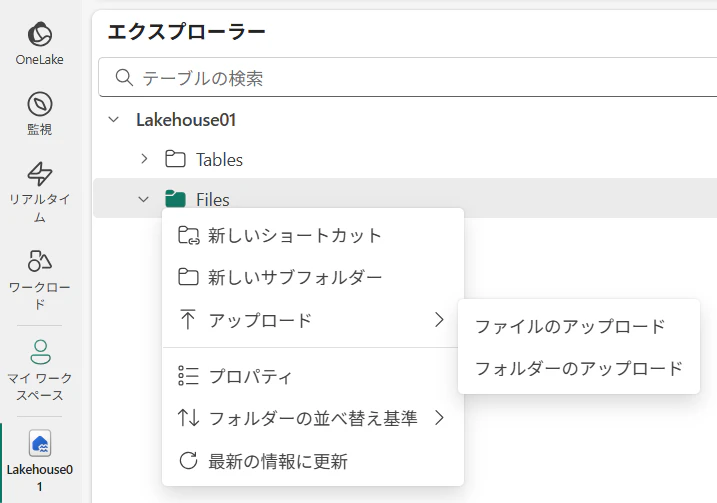Choose フォルダーのアップロード option
Image resolution: width=717 pixels, height=503 pixels.
click(579, 368)
